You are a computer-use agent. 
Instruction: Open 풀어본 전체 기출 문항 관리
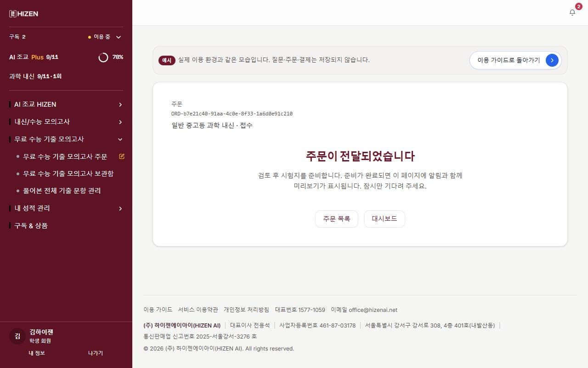click(62, 190)
